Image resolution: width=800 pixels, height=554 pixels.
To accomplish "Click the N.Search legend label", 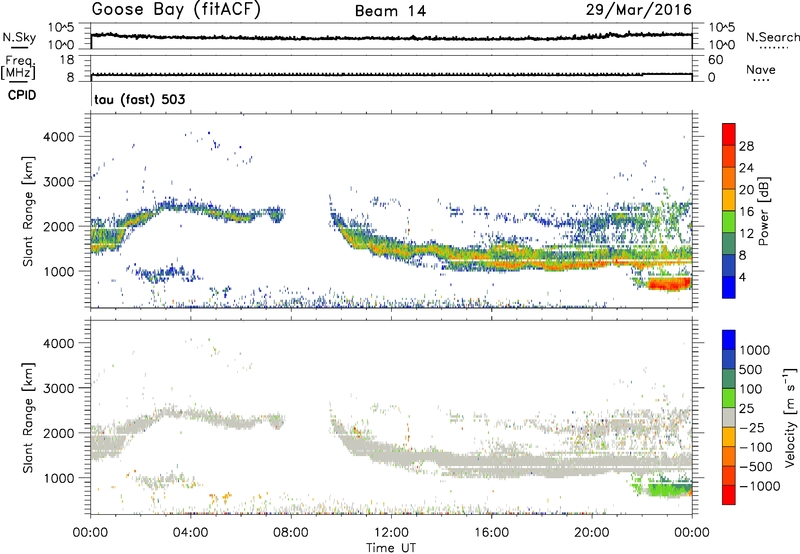I will pos(772,37).
